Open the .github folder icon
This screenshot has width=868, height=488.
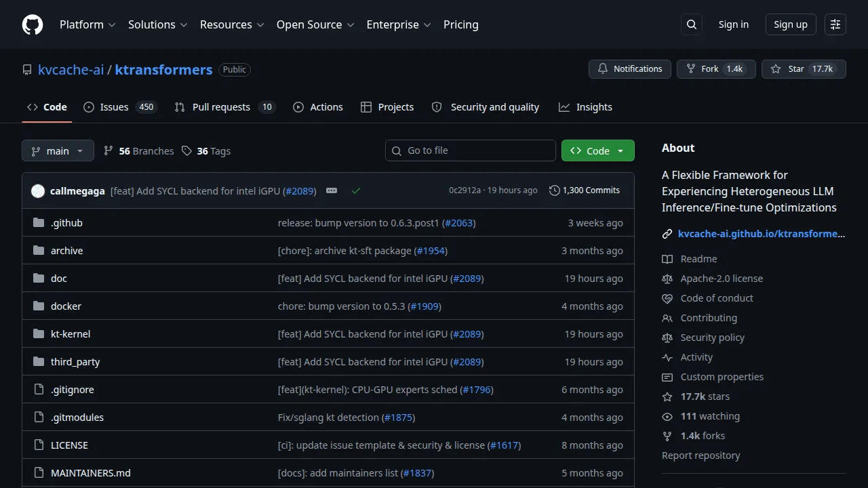[x=39, y=223]
